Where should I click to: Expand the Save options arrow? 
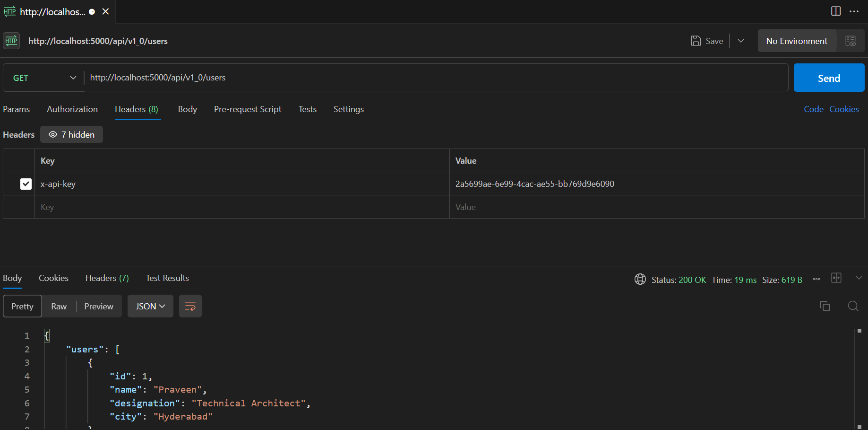pos(741,41)
